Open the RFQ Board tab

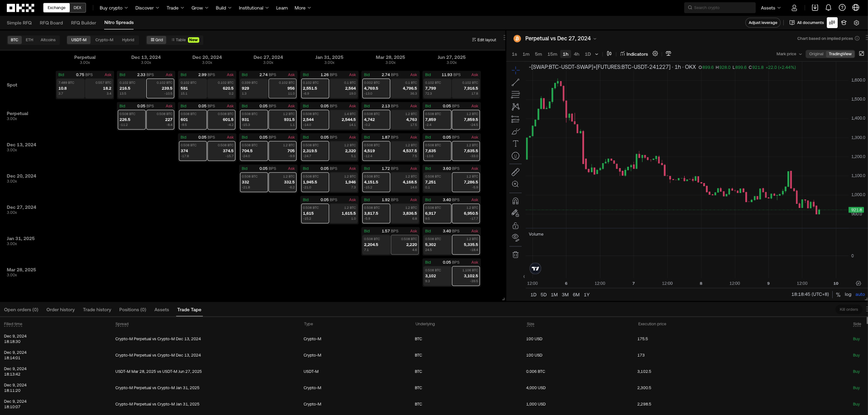pyautogui.click(x=51, y=23)
